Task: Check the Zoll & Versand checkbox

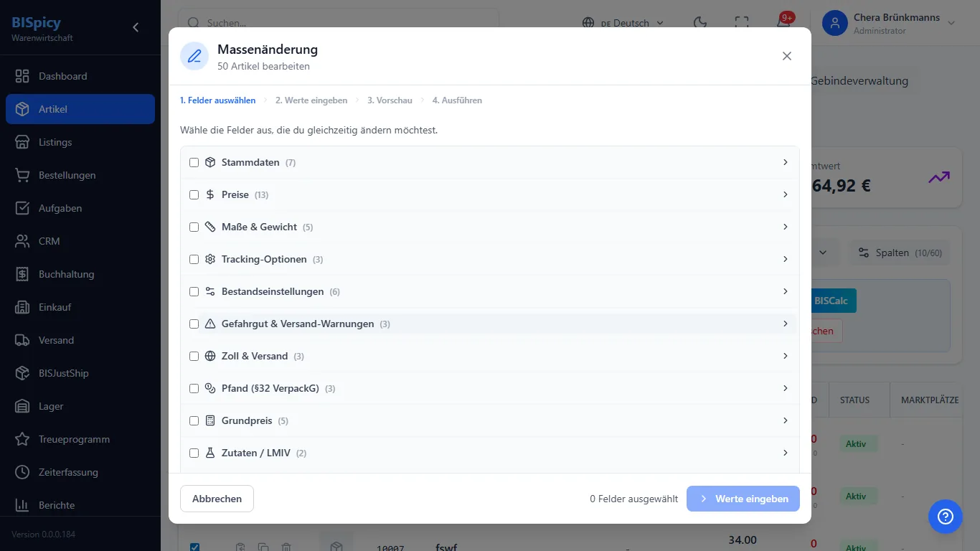Action: pos(194,357)
